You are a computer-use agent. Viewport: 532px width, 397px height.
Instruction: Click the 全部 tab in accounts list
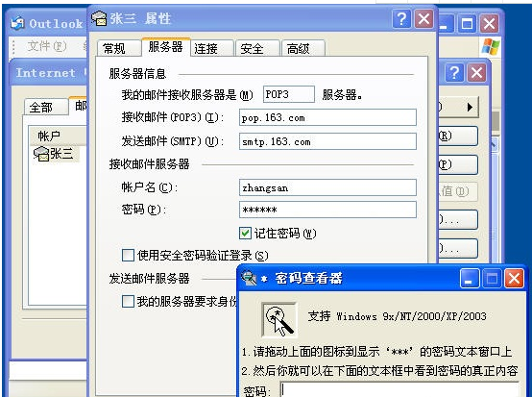pos(41,108)
